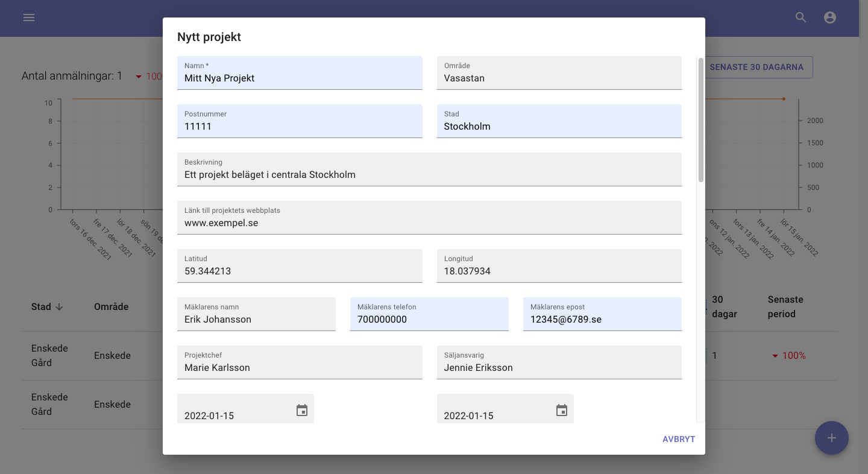Open calendar picker for right date field

[562, 411]
